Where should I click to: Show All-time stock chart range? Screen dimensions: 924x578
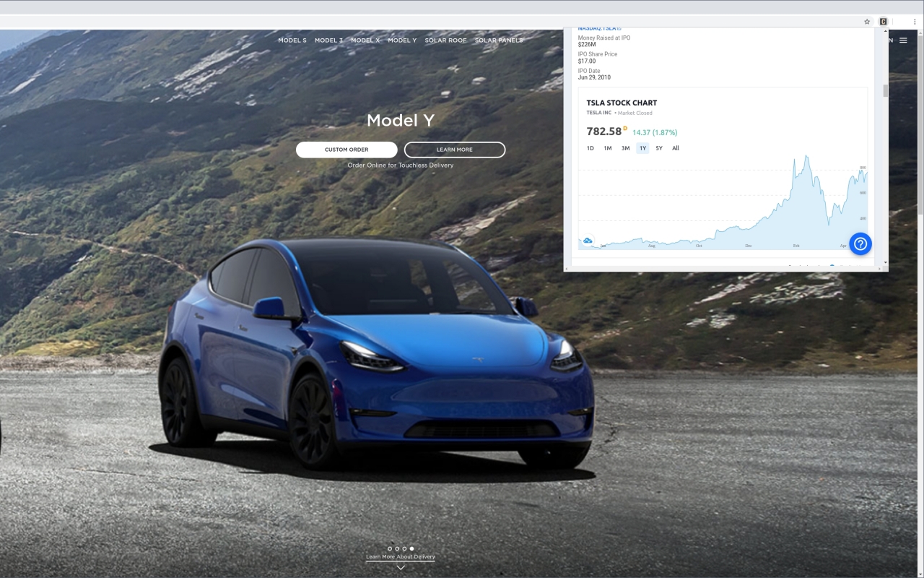(676, 148)
